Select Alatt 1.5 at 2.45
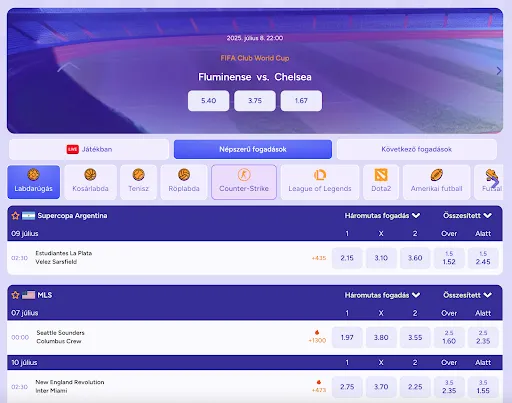This screenshot has width=512, height=403. pos(483,258)
